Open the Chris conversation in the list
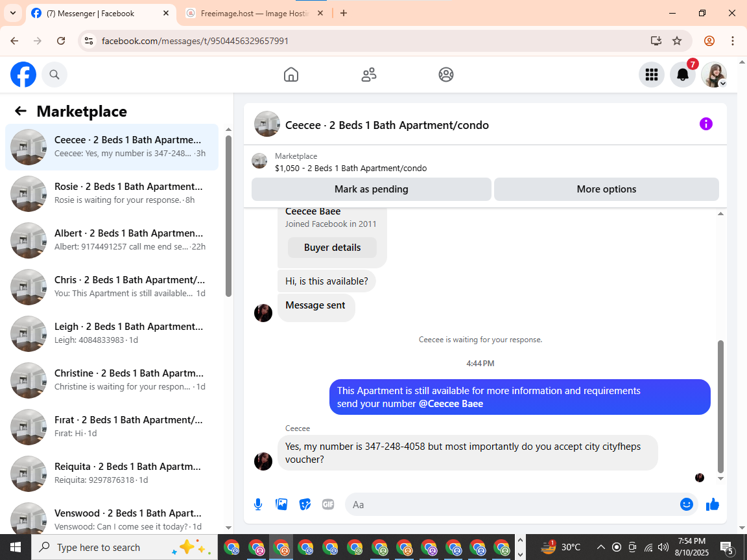This screenshot has width=747, height=560. pos(112,286)
